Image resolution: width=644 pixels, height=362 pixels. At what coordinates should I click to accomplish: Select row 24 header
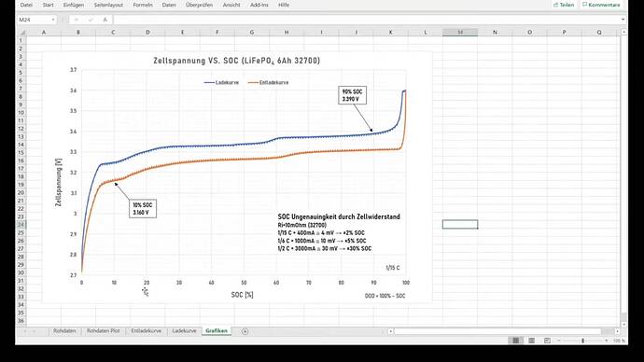[21, 225]
